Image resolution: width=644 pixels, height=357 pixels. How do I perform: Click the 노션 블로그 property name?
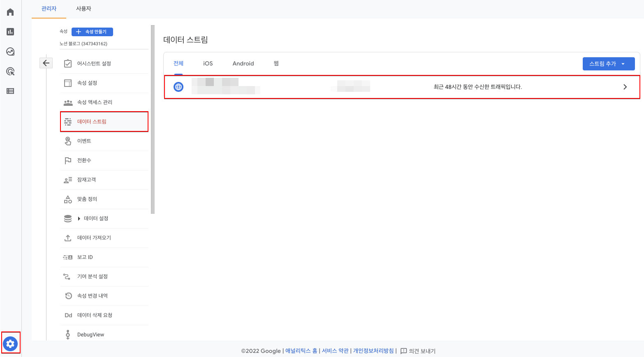(83, 44)
